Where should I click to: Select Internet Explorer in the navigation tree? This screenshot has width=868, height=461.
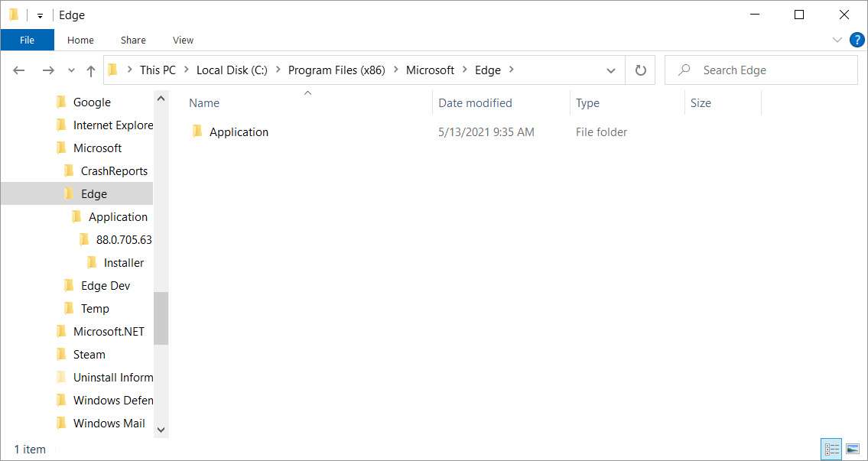113,125
